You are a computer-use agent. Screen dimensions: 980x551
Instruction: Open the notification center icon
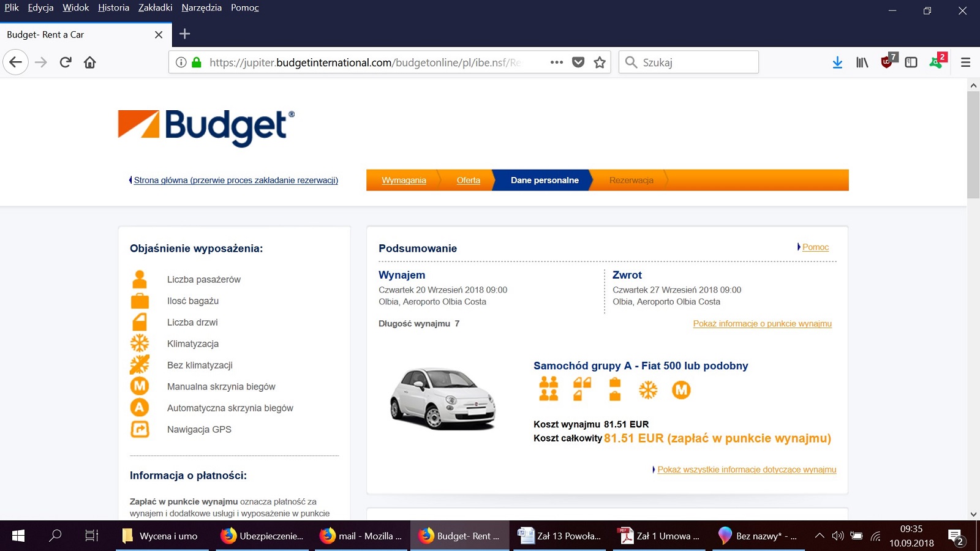(x=956, y=537)
